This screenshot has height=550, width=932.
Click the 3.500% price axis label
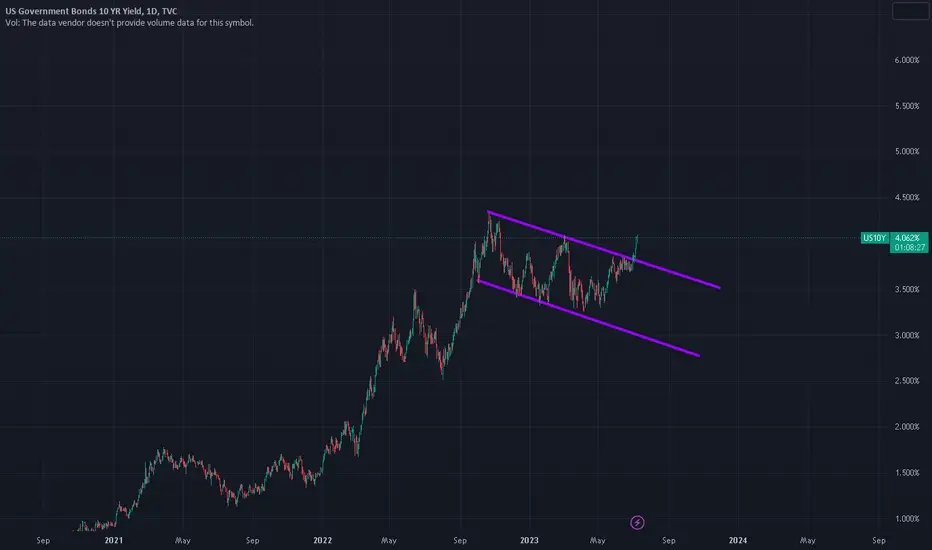tap(906, 290)
